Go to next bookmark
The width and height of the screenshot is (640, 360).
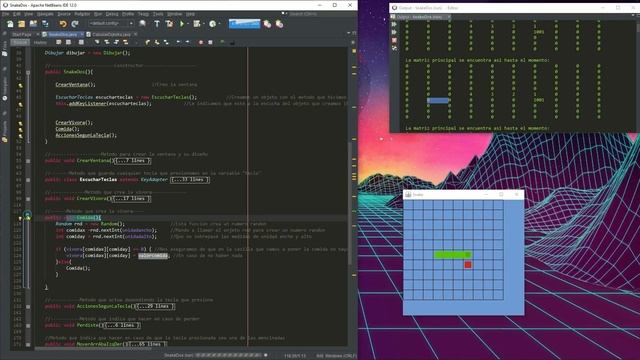(x=157, y=42)
